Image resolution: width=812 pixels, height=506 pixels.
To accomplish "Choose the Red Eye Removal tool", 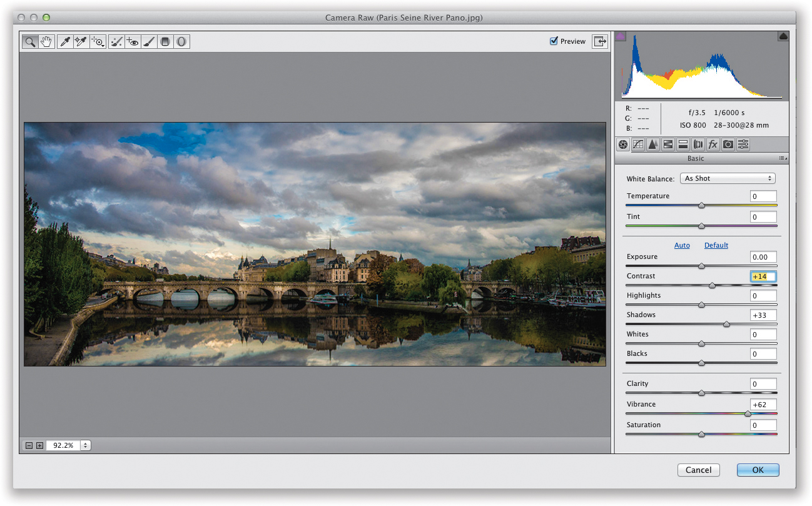I will click(x=132, y=42).
